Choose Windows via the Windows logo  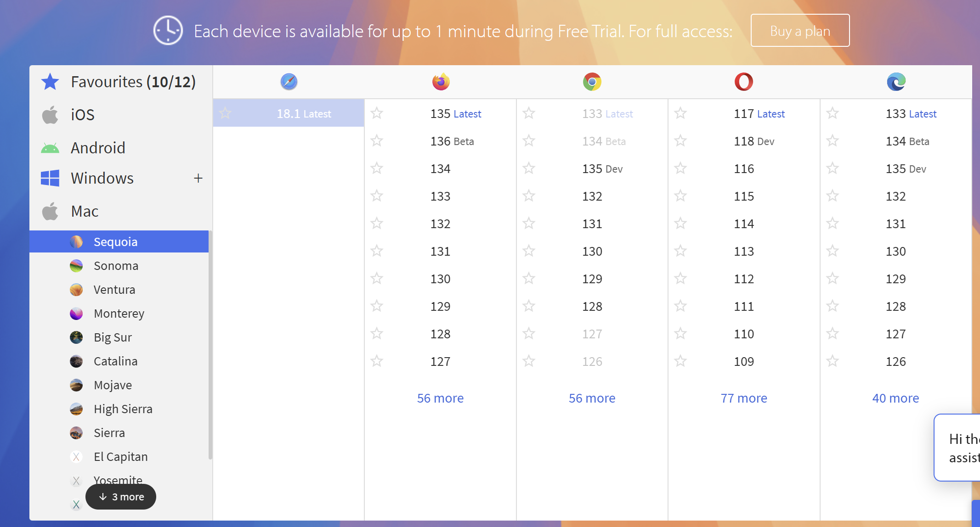coord(50,178)
